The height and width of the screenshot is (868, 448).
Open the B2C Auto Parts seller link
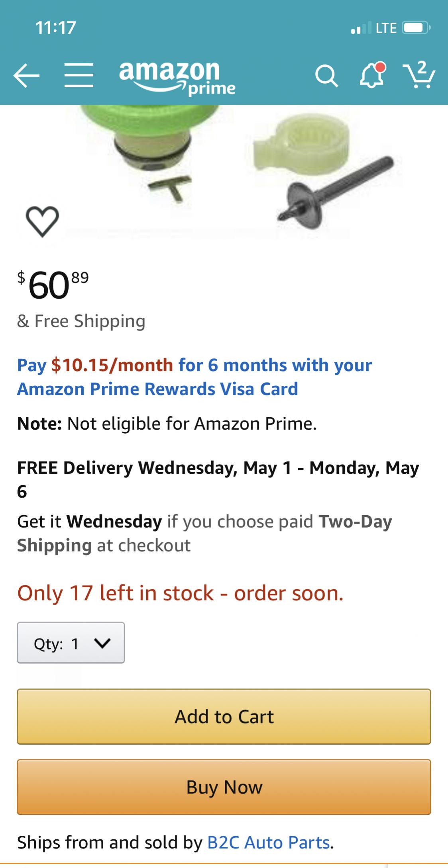[x=268, y=842]
